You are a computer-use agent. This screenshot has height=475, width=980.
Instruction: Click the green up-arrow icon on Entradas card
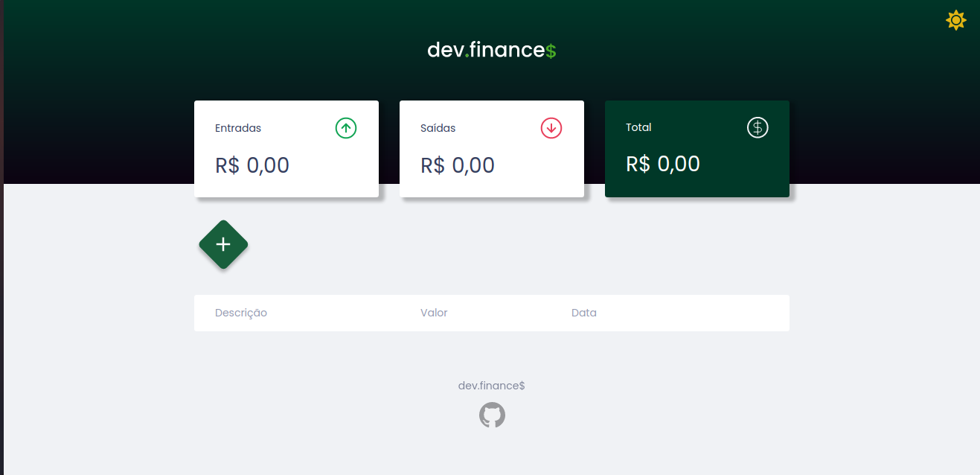[x=345, y=128]
